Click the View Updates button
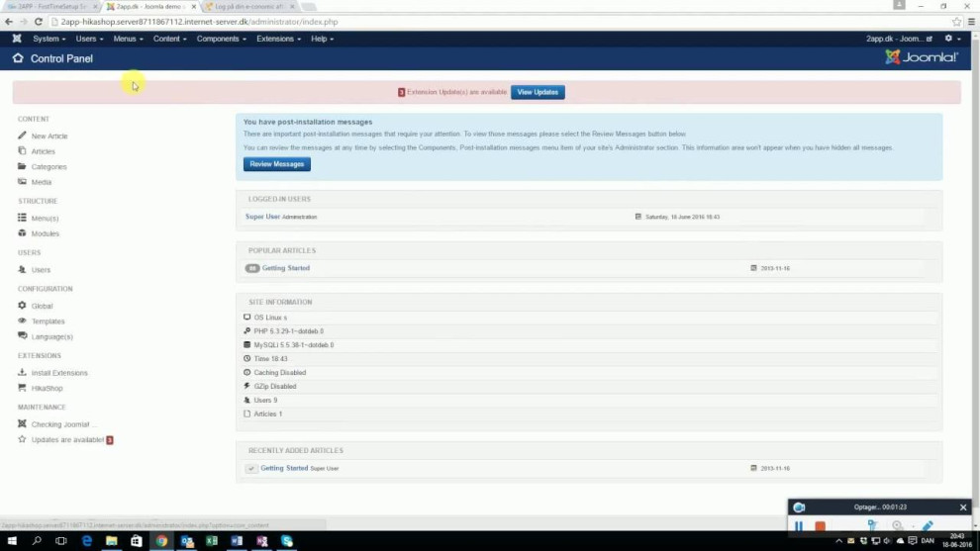The height and width of the screenshot is (551, 980). pos(538,92)
